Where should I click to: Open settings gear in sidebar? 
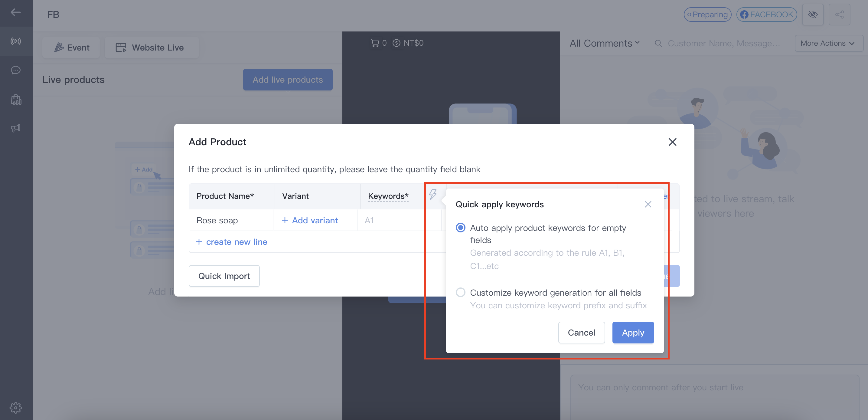pos(15,408)
